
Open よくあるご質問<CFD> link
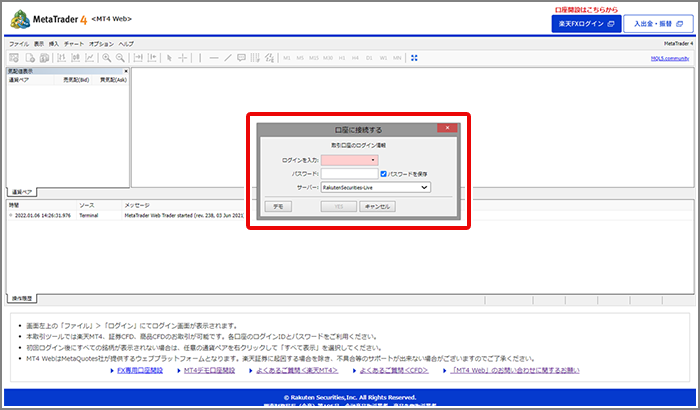tap(394, 370)
